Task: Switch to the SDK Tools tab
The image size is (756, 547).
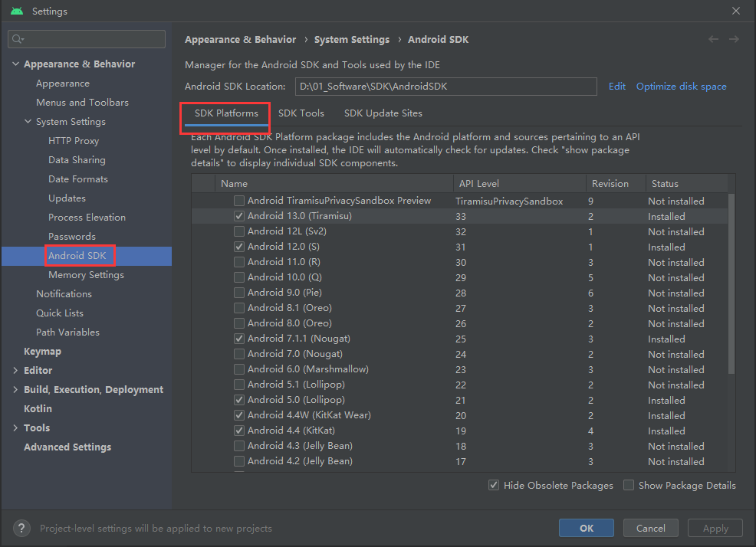Action: (301, 113)
